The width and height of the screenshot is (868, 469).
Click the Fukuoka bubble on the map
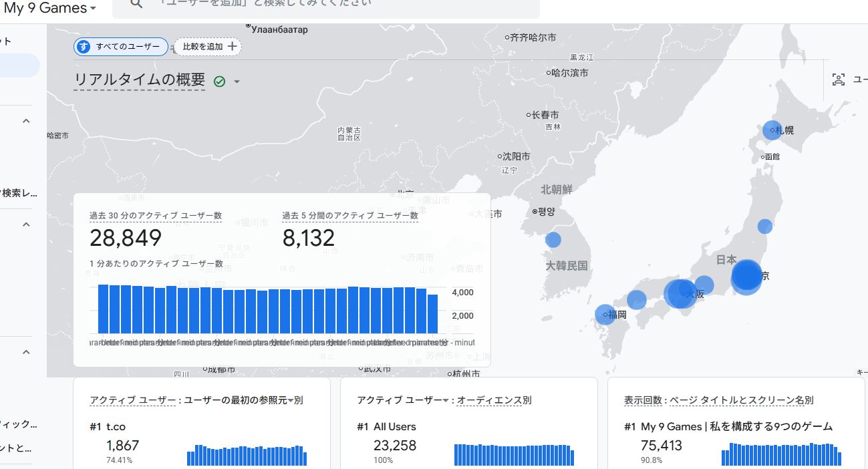coord(604,315)
